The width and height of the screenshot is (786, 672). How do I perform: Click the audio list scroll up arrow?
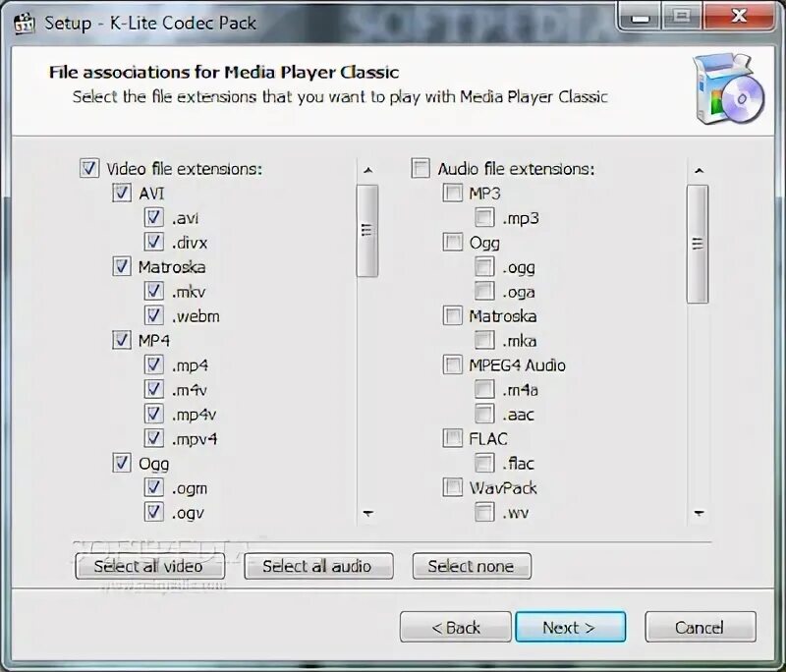(x=699, y=171)
